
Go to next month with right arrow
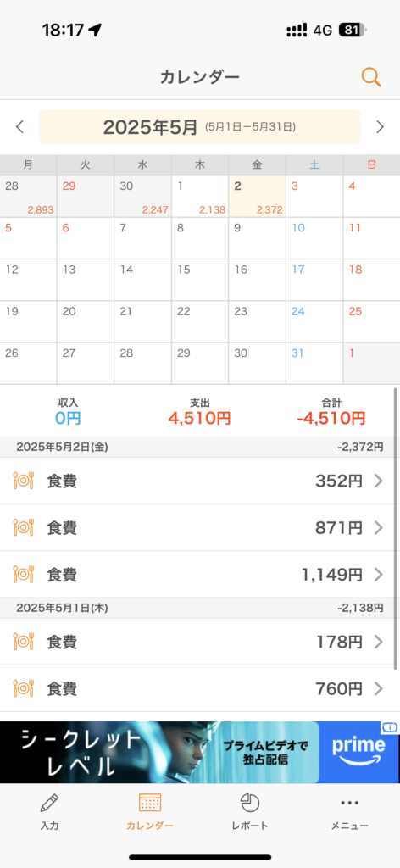point(380,127)
